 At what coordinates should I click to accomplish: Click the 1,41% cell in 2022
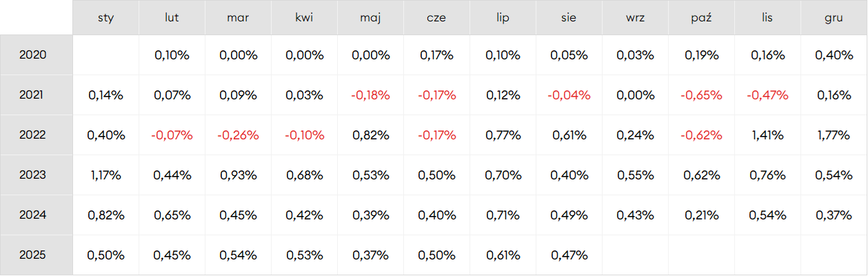(767, 135)
